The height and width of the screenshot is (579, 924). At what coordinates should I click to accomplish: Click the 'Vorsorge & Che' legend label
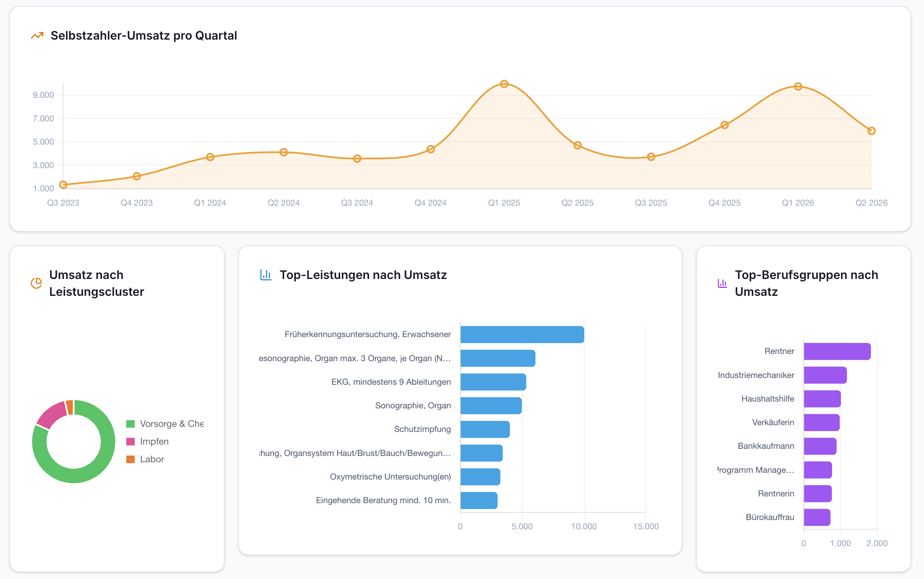point(172,424)
